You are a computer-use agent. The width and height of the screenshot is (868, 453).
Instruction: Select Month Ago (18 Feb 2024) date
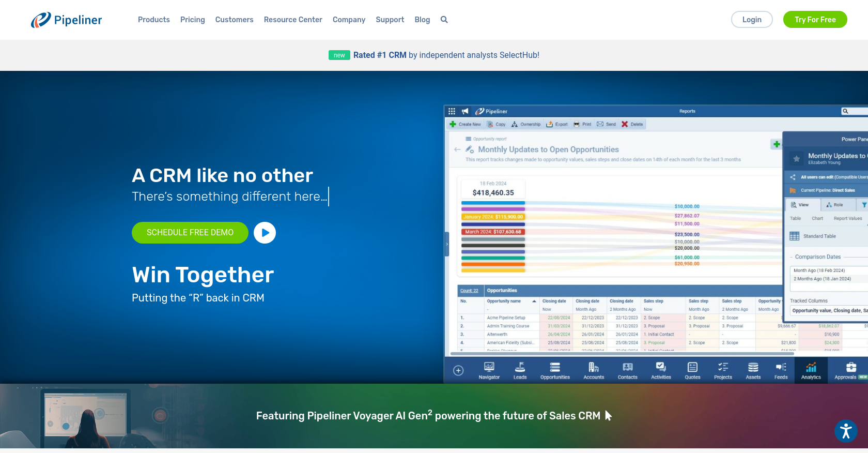click(x=819, y=270)
